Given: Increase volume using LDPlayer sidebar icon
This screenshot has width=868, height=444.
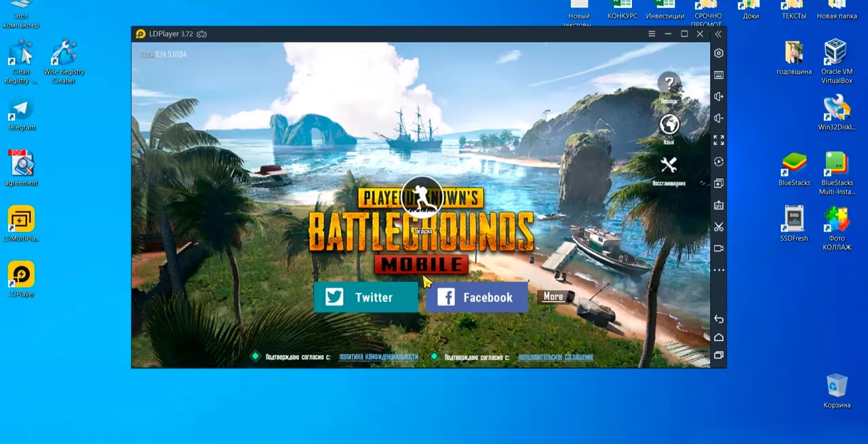Looking at the screenshot, I should point(719,97).
